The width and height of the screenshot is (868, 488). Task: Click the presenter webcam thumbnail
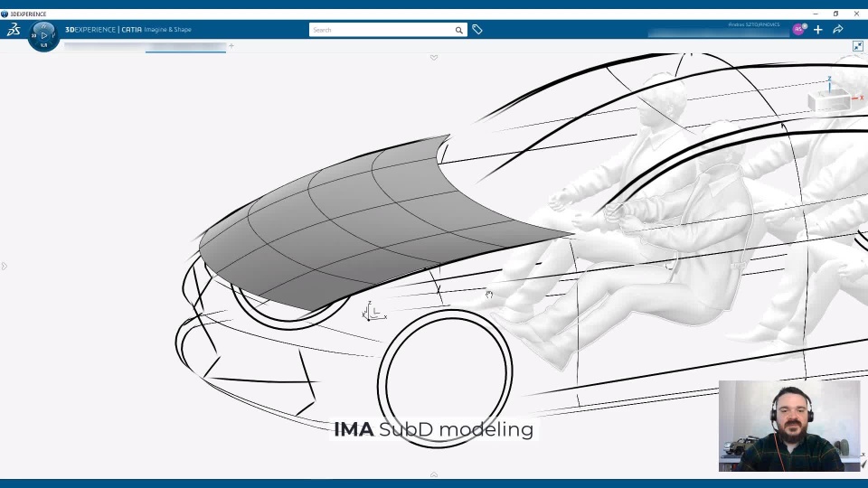pyautogui.click(x=789, y=426)
